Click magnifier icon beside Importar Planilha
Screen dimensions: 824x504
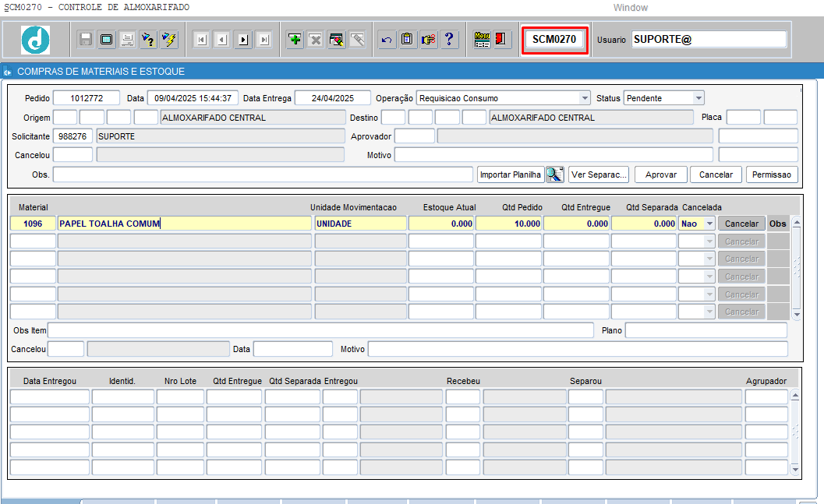[554, 174]
